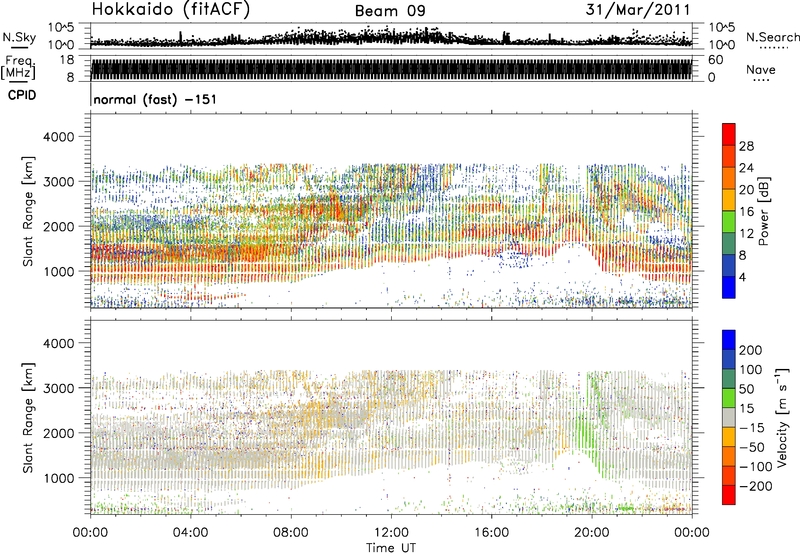Click the '4' power colorbar label
The image size is (800, 554).
743,277
